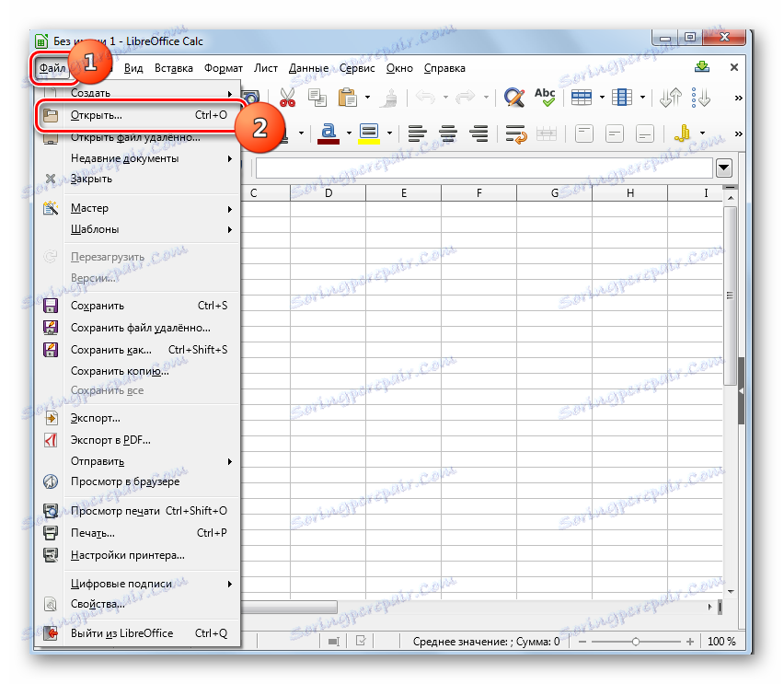Open the Данные menu
The image size is (784, 684).
308,68
